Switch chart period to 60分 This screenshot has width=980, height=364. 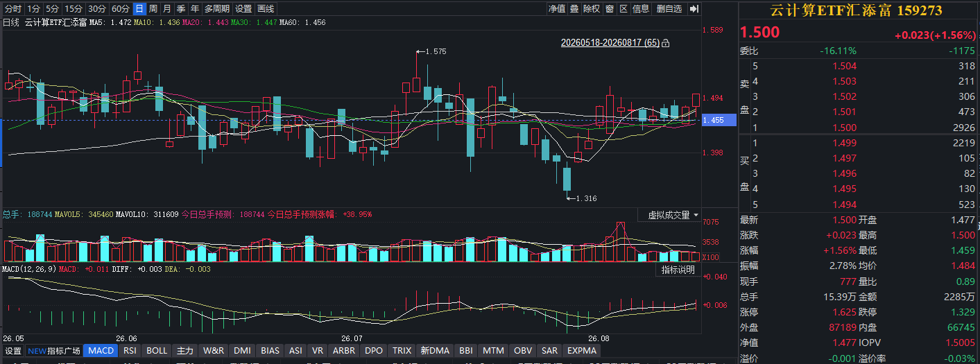tap(121, 8)
